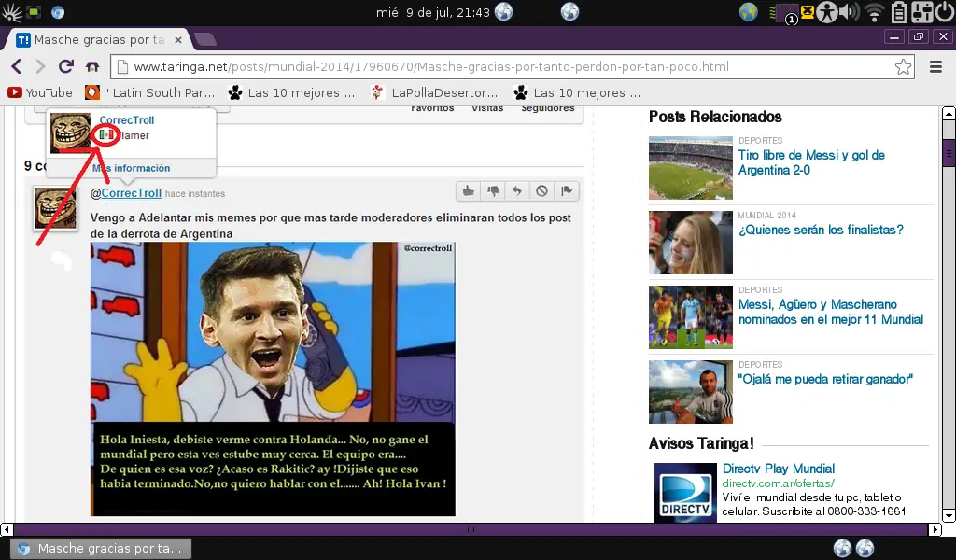Click the Earth globe icon beside the mail tray icon
This screenshot has height=560, width=956.
748,11
